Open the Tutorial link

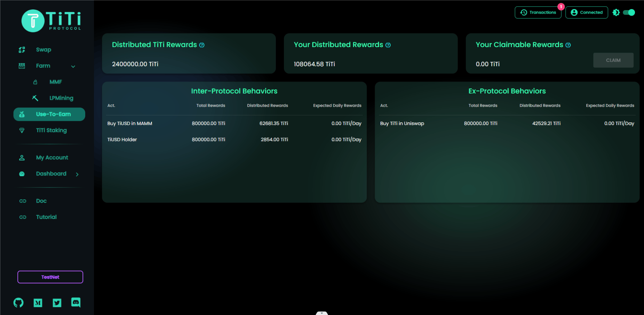pos(46,217)
